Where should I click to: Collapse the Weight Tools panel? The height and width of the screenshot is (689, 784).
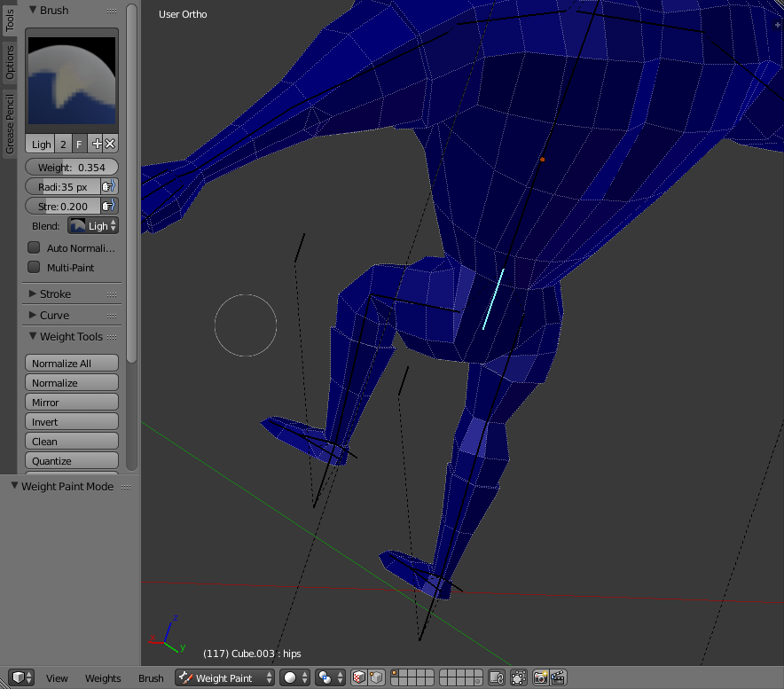click(33, 336)
